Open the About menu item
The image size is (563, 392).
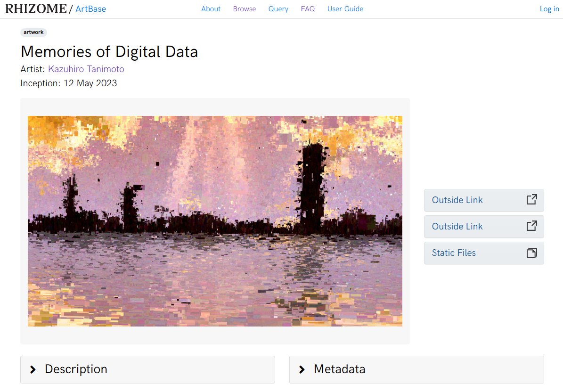[x=211, y=9]
